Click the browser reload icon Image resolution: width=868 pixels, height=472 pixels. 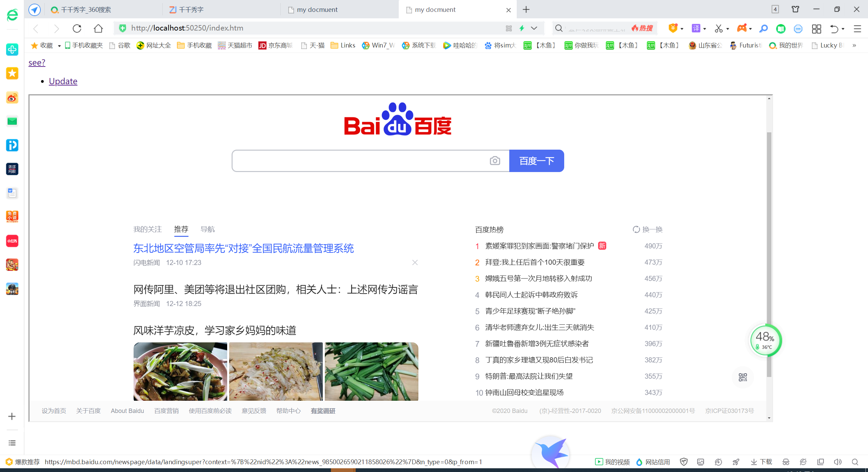(x=77, y=28)
